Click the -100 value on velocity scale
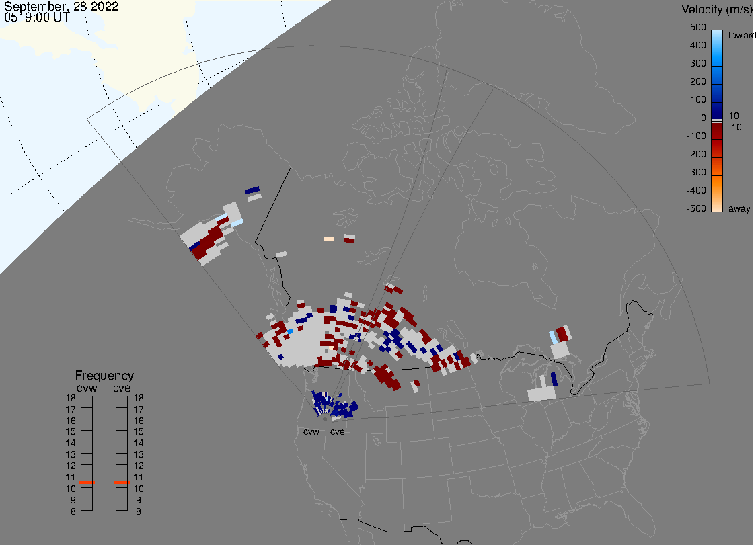Viewport: 756px width, 545px height. 696,136
